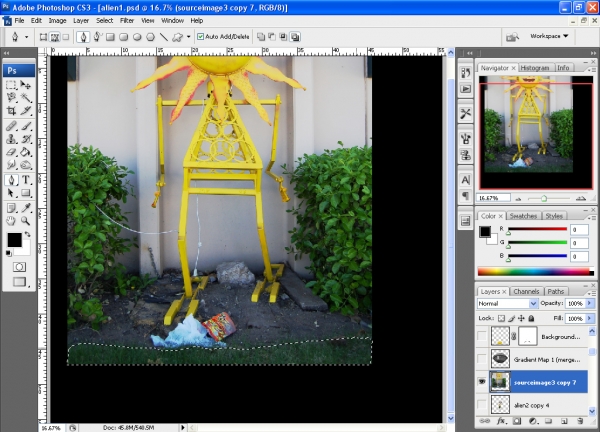Image resolution: width=600 pixels, height=432 pixels.
Task: Switch to the Swatches tab
Action: (523, 216)
